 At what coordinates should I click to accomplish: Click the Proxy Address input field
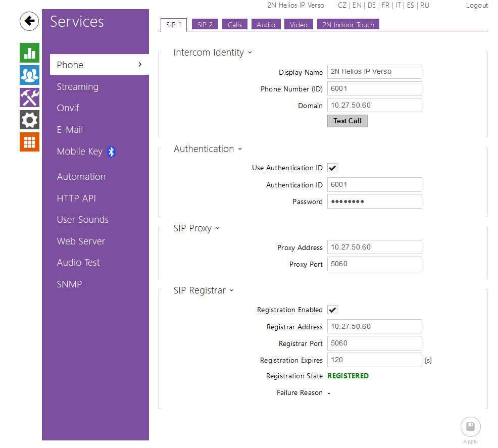(x=374, y=247)
